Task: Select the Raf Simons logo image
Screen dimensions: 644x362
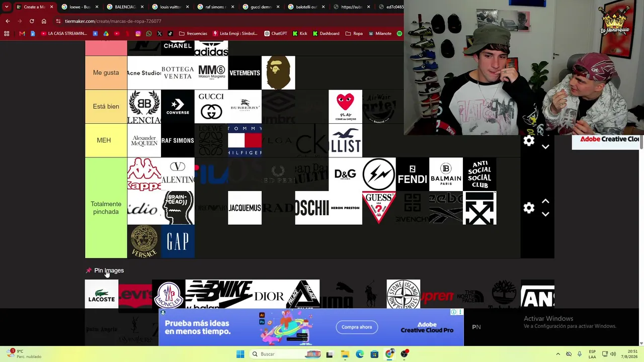Action: [178, 140]
